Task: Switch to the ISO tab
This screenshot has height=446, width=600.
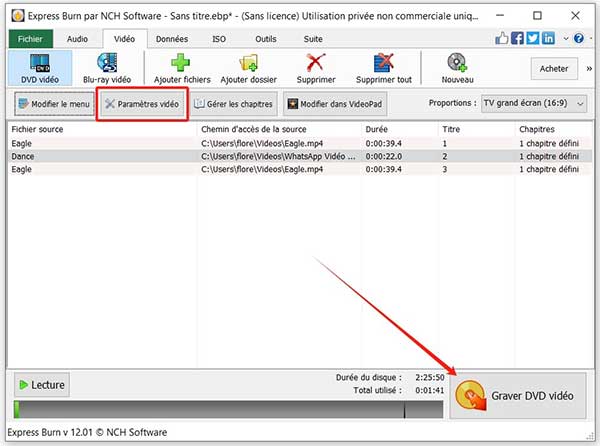Action: (219, 39)
